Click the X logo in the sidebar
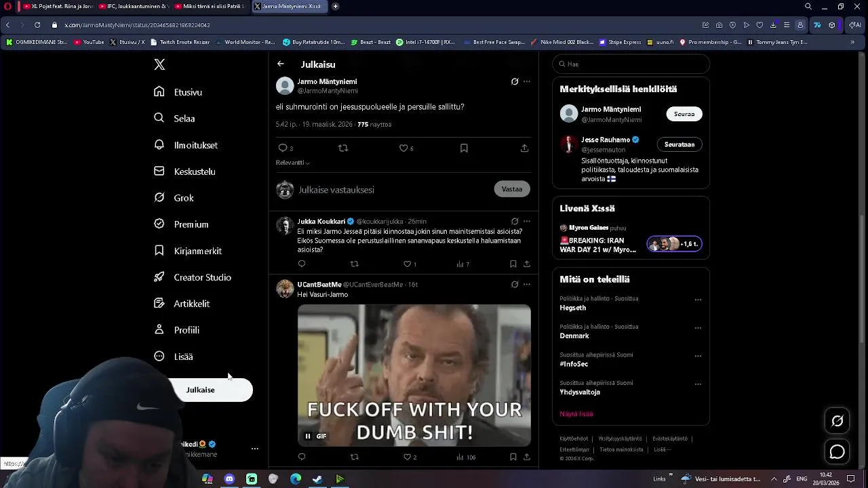 (159, 64)
